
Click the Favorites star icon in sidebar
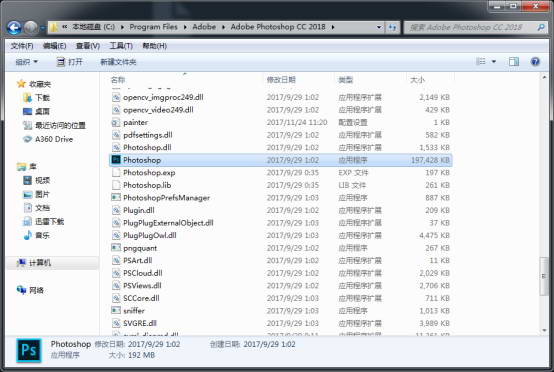[x=21, y=84]
